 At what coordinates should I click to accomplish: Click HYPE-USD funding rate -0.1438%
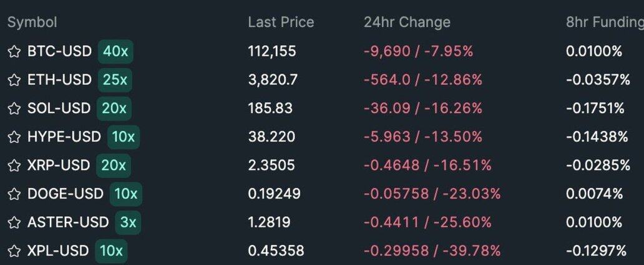(597, 137)
